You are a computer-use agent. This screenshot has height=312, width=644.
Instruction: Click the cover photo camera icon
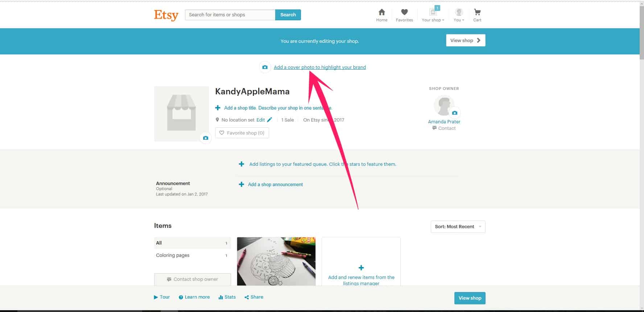tap(265, 67)
